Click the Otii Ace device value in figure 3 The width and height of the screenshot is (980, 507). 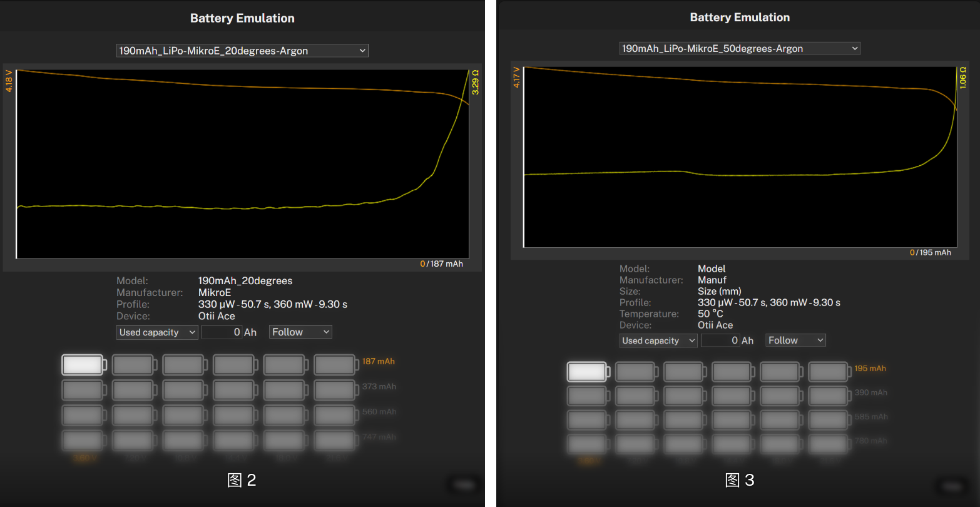(x=715, y=325)
